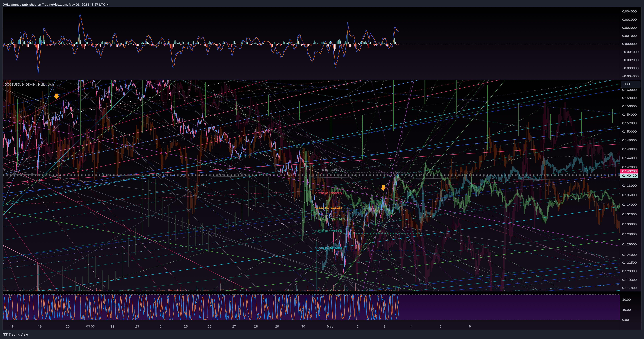Click price axis label 0.126000

(630, 244)
